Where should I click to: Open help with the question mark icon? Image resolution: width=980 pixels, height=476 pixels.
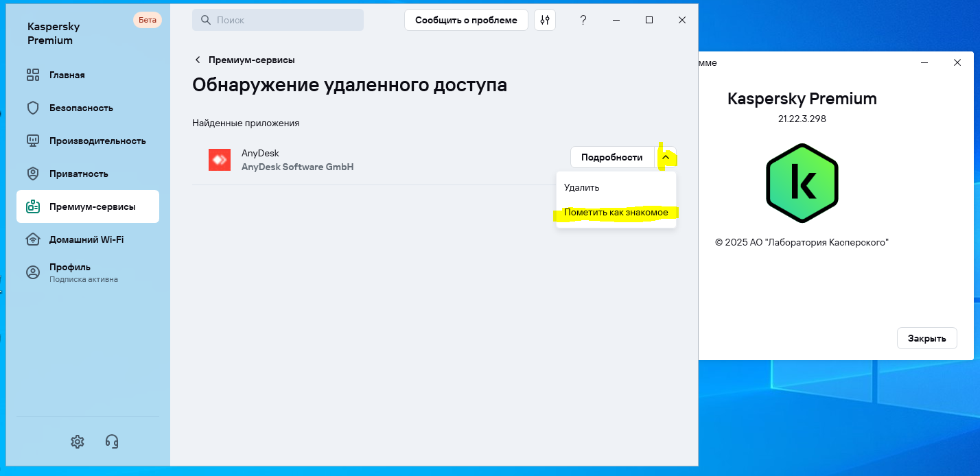point(583,20)
